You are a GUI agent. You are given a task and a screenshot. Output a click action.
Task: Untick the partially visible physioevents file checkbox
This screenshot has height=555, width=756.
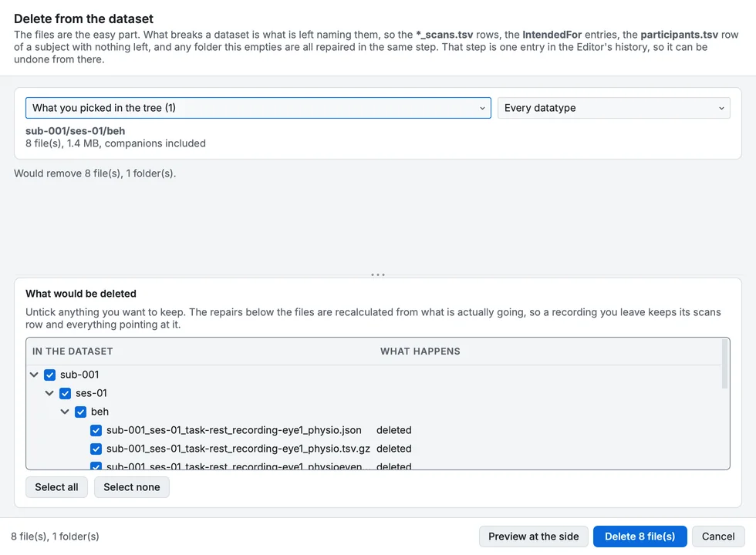96,466
